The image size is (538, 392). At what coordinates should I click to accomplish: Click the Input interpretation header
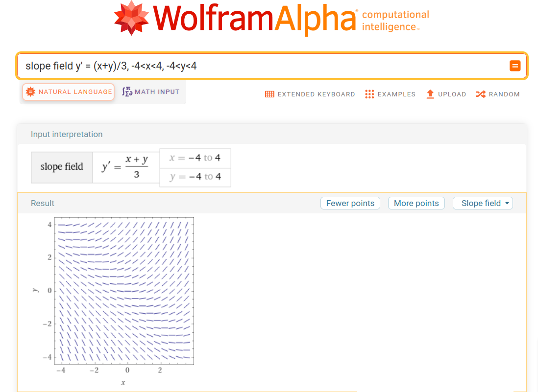[67, 134]
